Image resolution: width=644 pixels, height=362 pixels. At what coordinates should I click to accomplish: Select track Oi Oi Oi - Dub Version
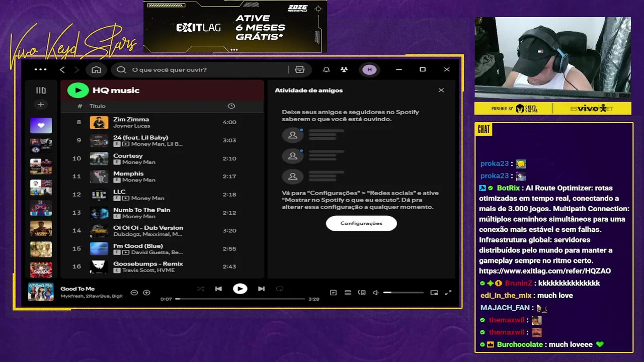point(162,231)
